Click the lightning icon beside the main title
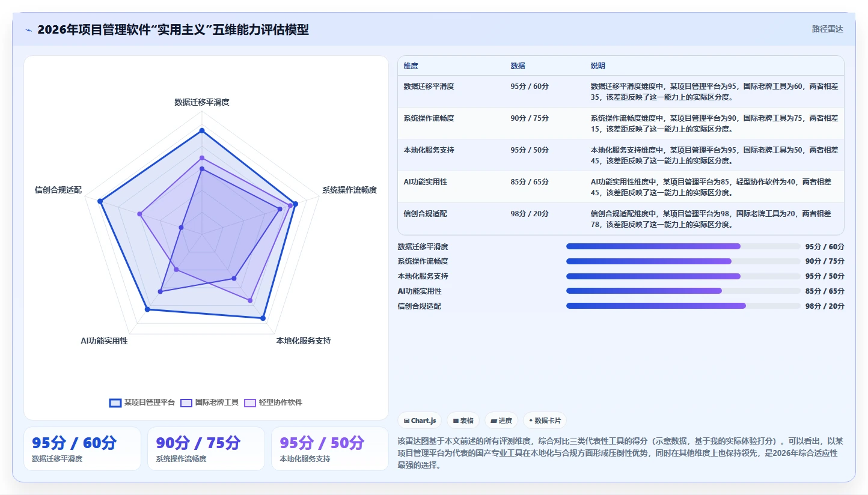 tap(29, 30)
